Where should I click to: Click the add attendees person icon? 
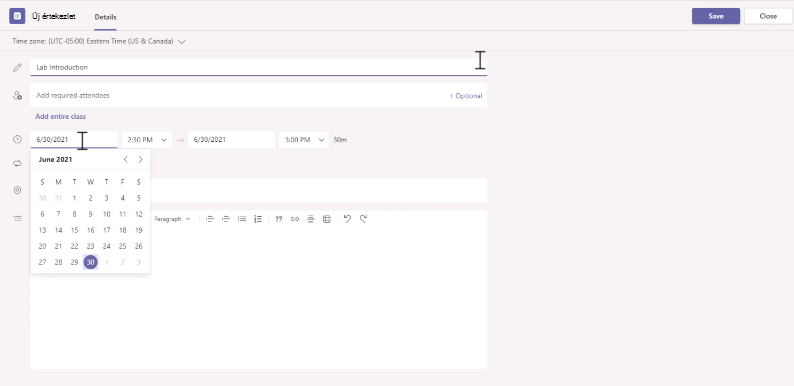point(17,95)
